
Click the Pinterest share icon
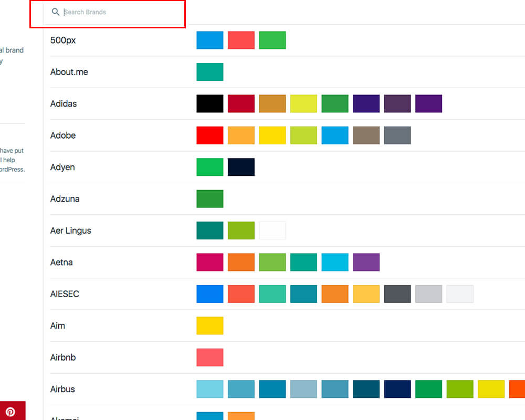(x=10, y=411)
